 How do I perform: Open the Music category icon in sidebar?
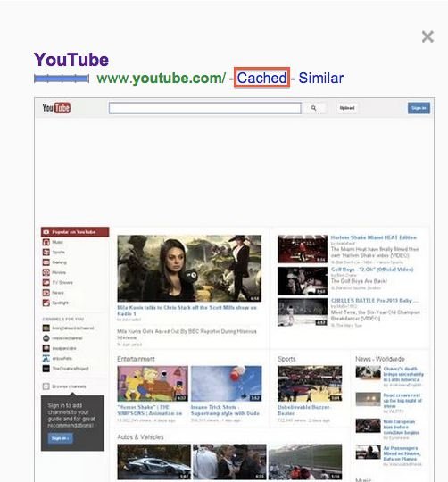46,242
